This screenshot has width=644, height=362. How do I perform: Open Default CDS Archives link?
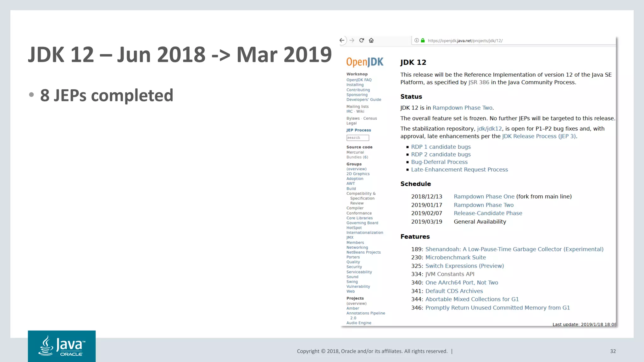click(x=454, y=291)
